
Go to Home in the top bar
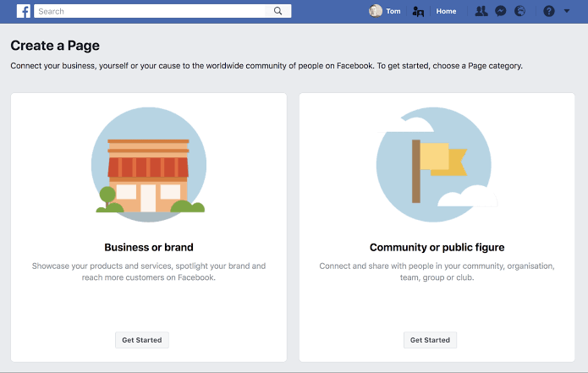(446, 11)
